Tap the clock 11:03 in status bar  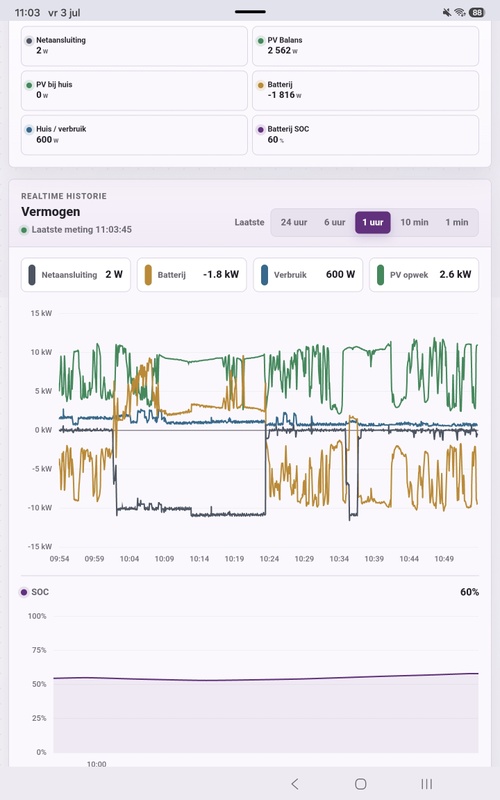pos(27,12)
